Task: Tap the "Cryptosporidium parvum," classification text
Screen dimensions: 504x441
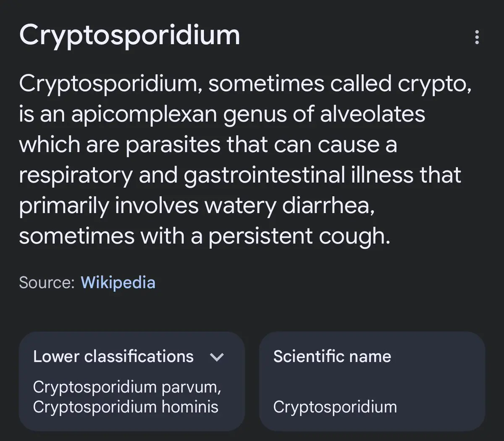Action: coord(127,387)
